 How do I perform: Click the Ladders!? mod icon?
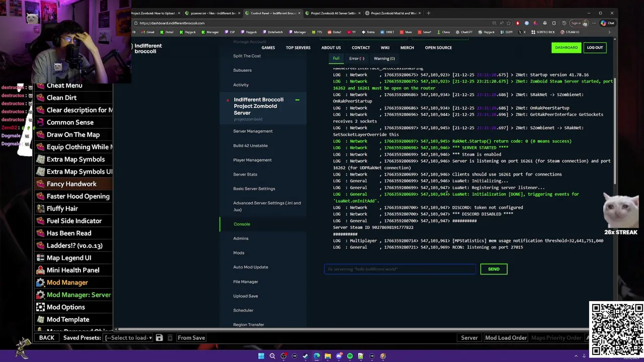click(x=40, y=246)
